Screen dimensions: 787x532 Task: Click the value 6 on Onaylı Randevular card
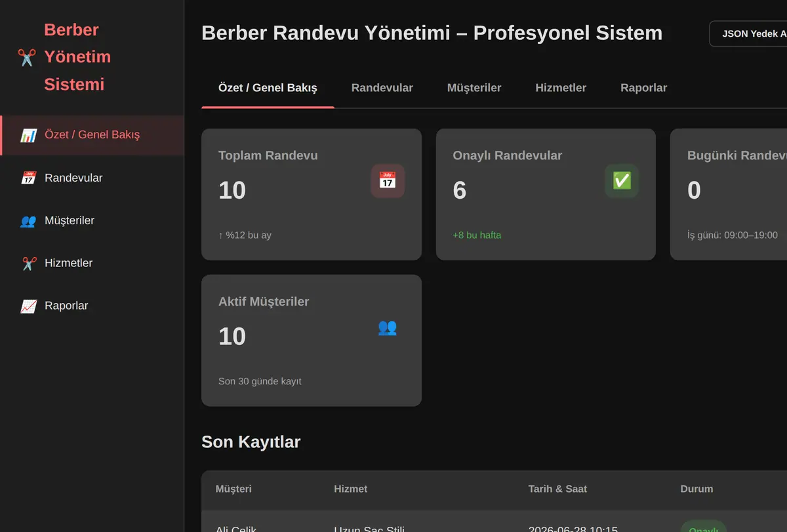point(460,190)
